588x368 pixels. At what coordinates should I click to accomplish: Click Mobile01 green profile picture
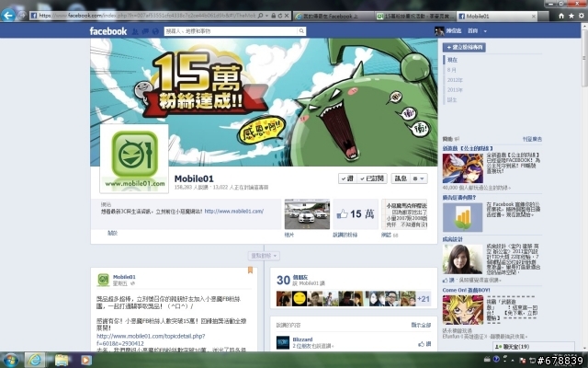coord(134,158)
